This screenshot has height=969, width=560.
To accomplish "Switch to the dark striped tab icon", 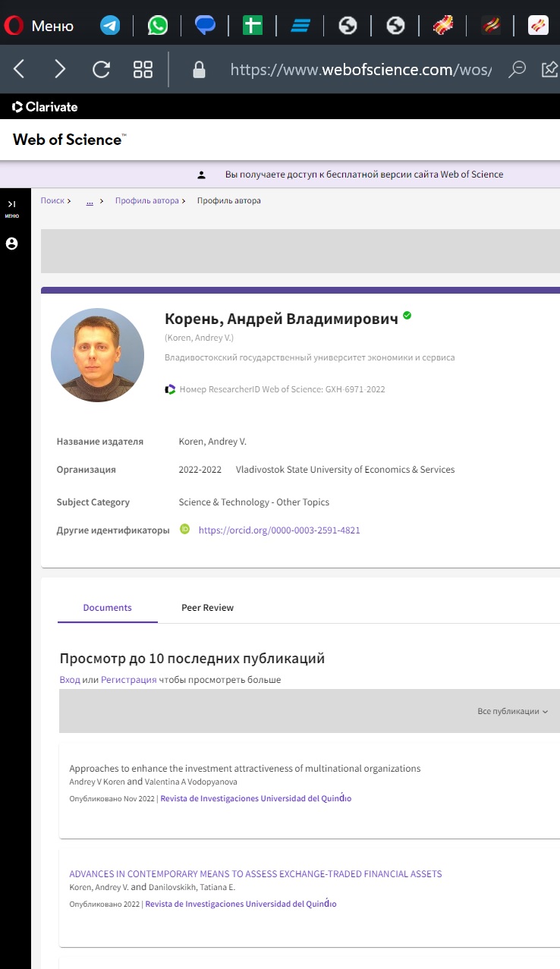I will pyautogui.click(x=491, y=26).
